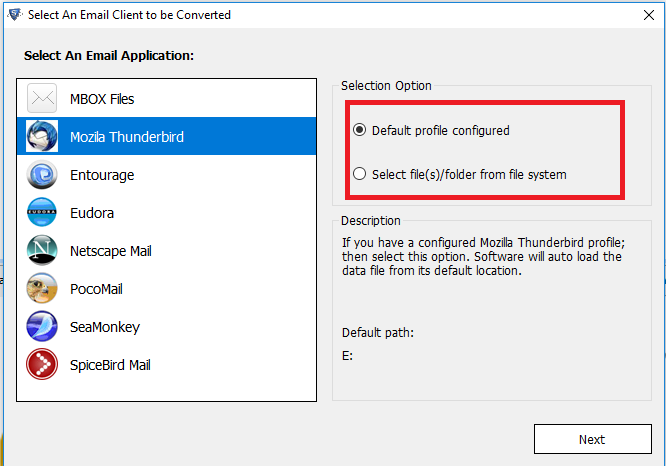Screen dimensions: 666x466
Task: Click the Default path E: value
Action: tap(347, 356)
